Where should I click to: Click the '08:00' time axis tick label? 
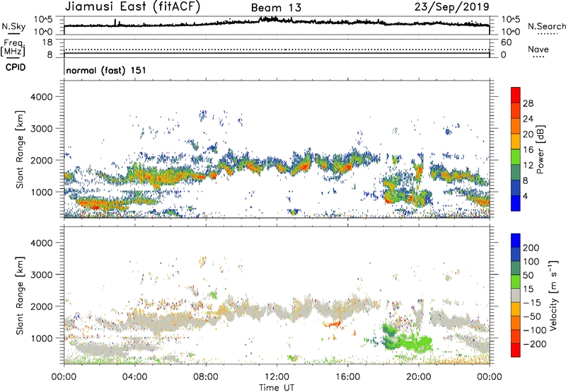(x=206, y=377)
